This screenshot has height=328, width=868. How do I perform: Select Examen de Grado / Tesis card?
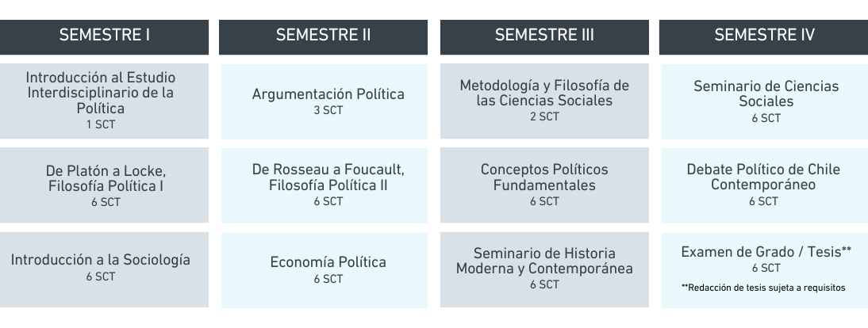(x=765, y=270)
